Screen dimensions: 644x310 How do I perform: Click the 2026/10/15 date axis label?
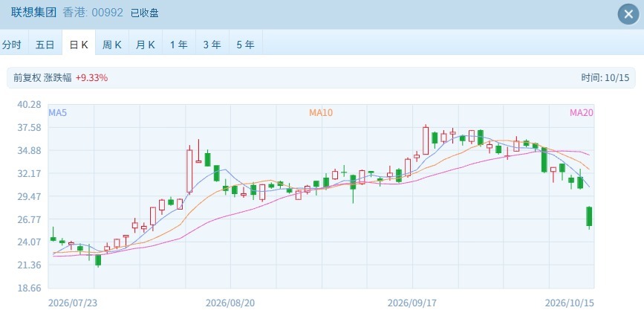coord(569,303)
